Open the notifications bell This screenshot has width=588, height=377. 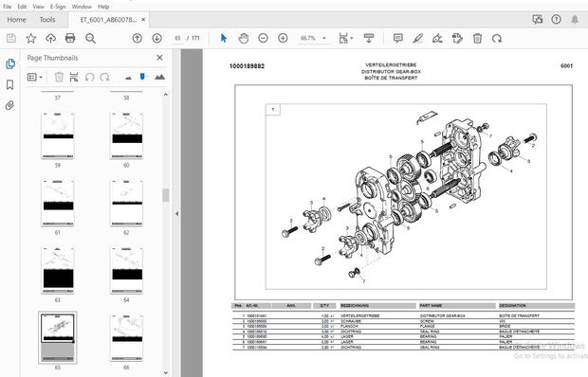575,20
